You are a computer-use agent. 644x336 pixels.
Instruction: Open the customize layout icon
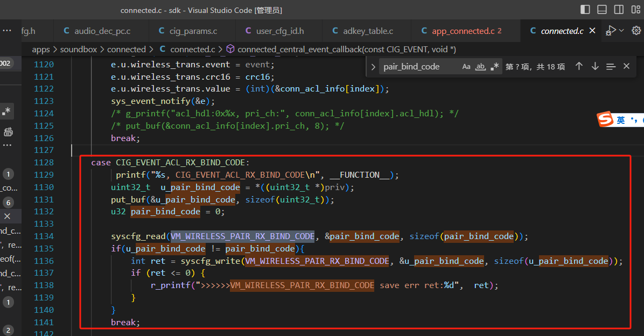pos(636,10)
